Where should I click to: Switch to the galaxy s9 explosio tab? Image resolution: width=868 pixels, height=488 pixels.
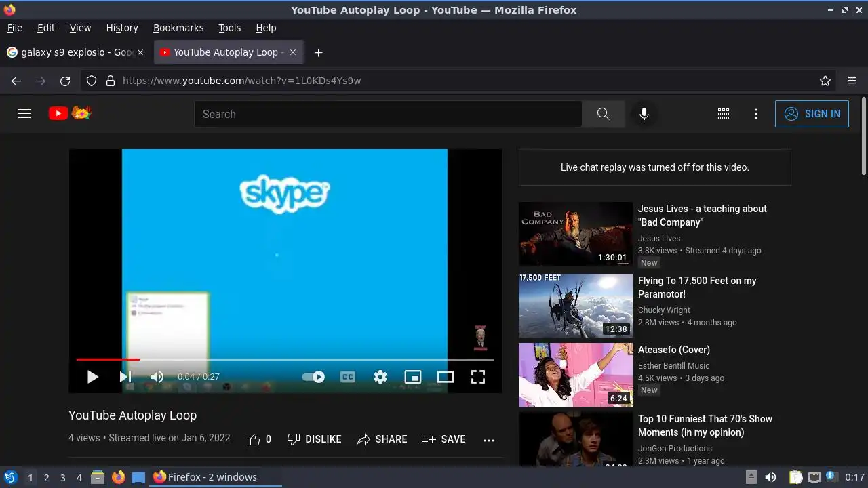coord(75,52)
